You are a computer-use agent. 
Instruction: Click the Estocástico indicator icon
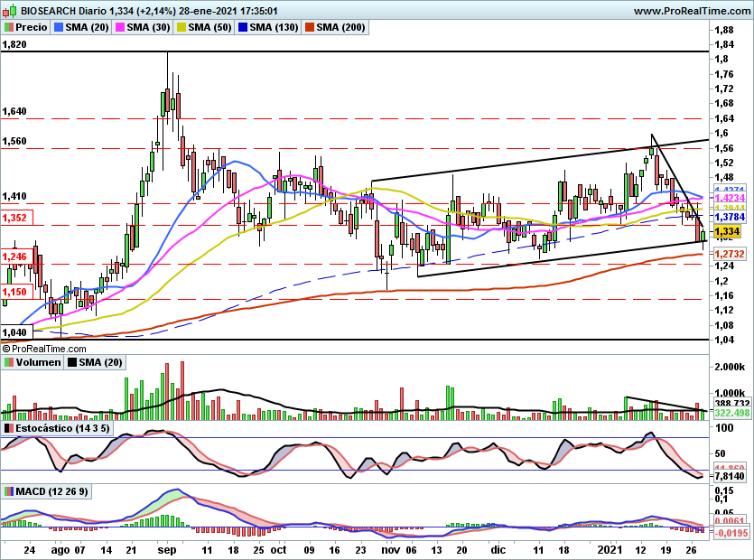[x=9, y=428]
